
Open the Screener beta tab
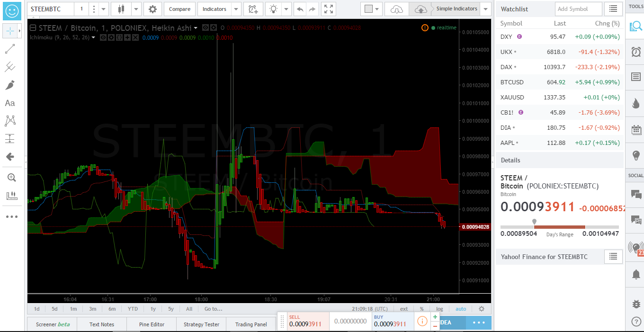pos(53,324)
